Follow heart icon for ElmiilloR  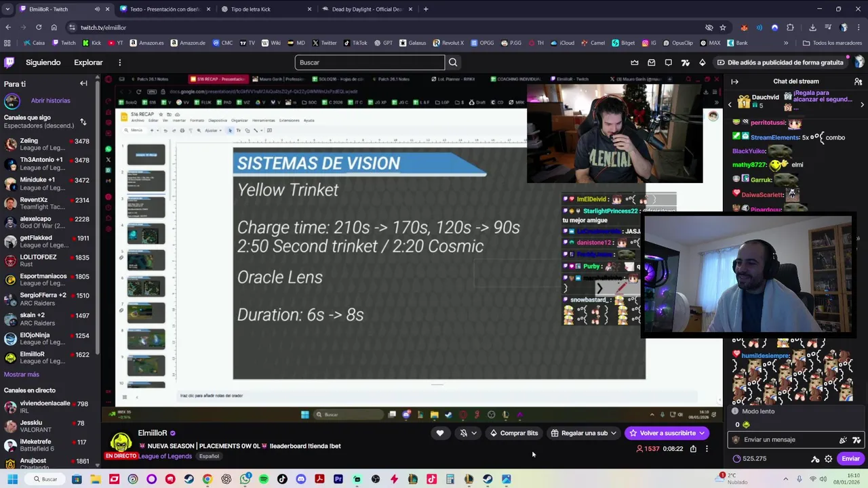click(440, 433)
